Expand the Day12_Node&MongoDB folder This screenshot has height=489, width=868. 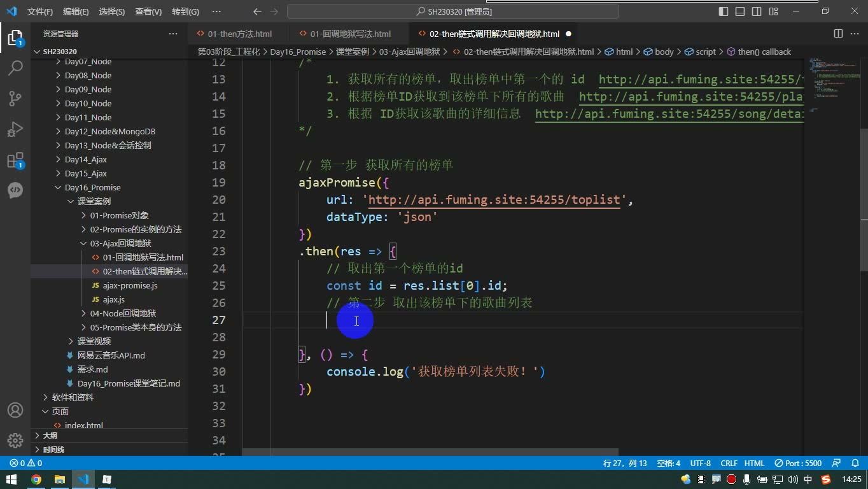(109, 131)
